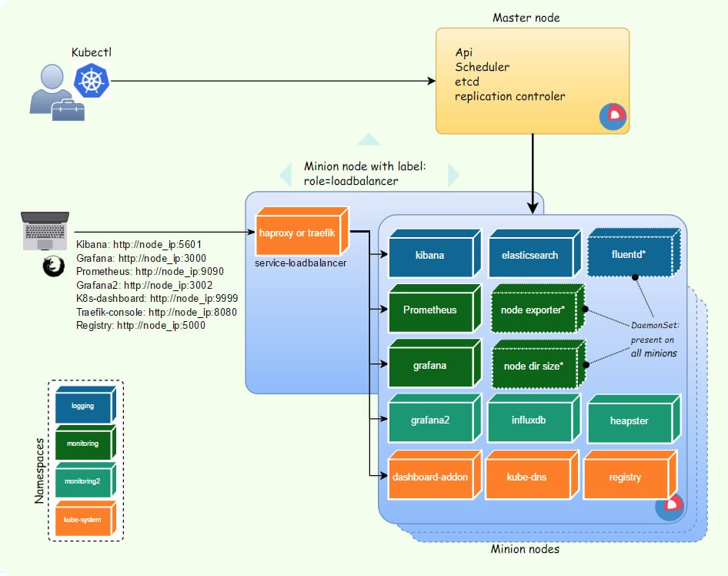Click the 'Minion node with label:' text
This screenshot has height=576, width=728.
[x=365, y=166]
